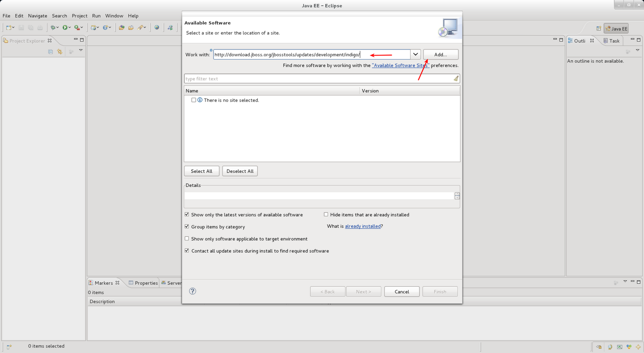Click the eraser icon to clear filter

tap(456, 78)
